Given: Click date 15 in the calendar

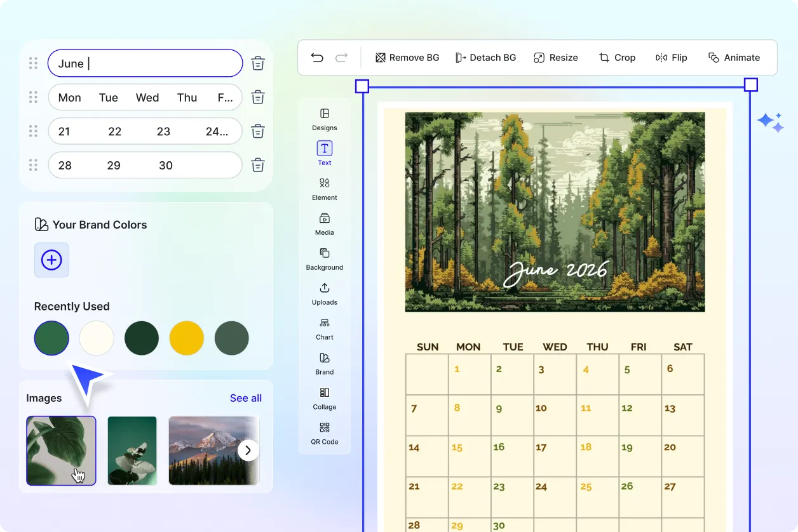Looking at the screenshot, I should click(457, 448).
